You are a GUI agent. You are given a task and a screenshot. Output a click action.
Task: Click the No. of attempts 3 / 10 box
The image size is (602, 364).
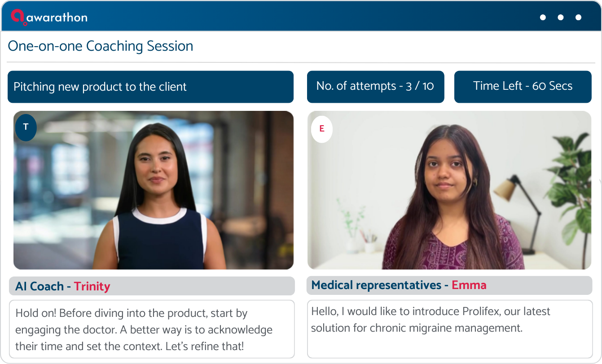[x=375, y=87]
